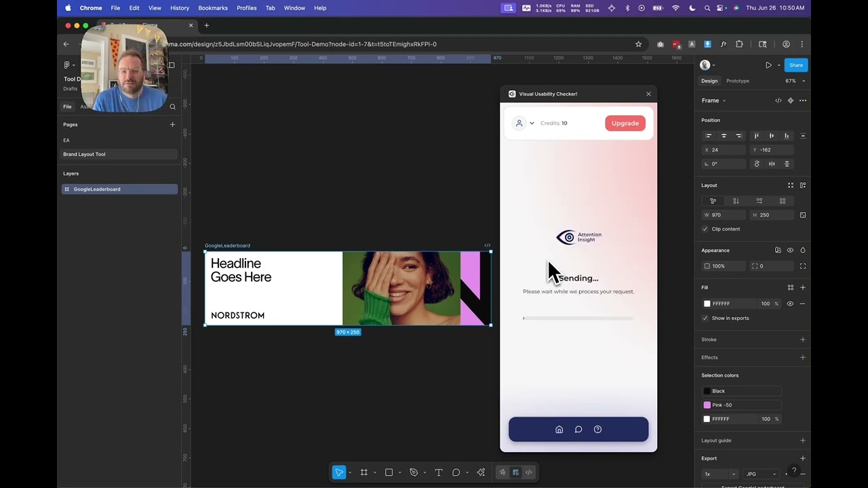
Task: Select the Text tool
Action: (x=439, y=472)
